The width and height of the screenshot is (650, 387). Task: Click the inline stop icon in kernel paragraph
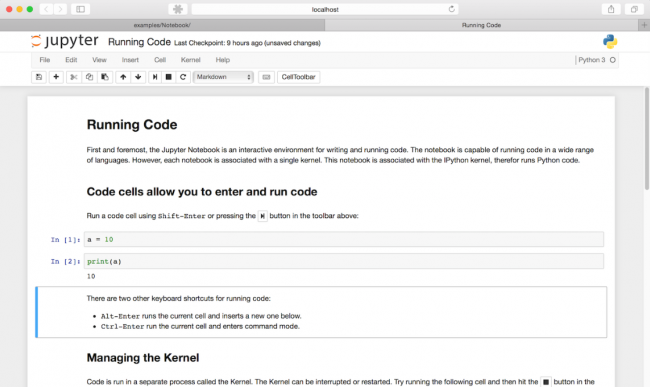pyautogui.click(x=546, y=382)
